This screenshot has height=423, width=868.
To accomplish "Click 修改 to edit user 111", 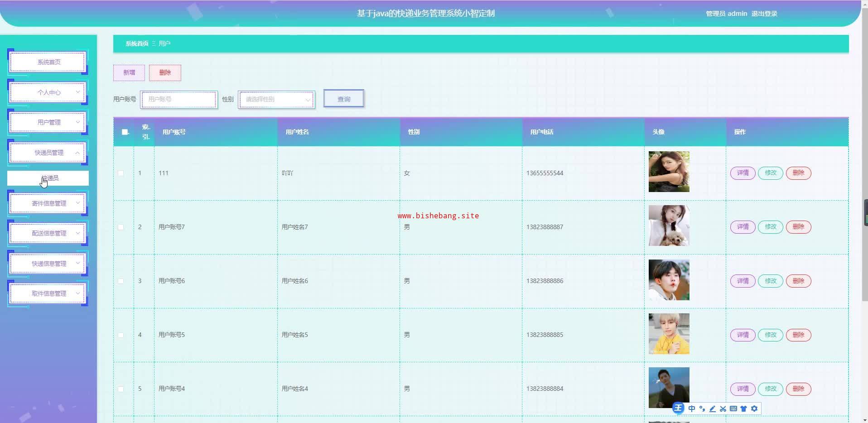I will coord(771,173).
